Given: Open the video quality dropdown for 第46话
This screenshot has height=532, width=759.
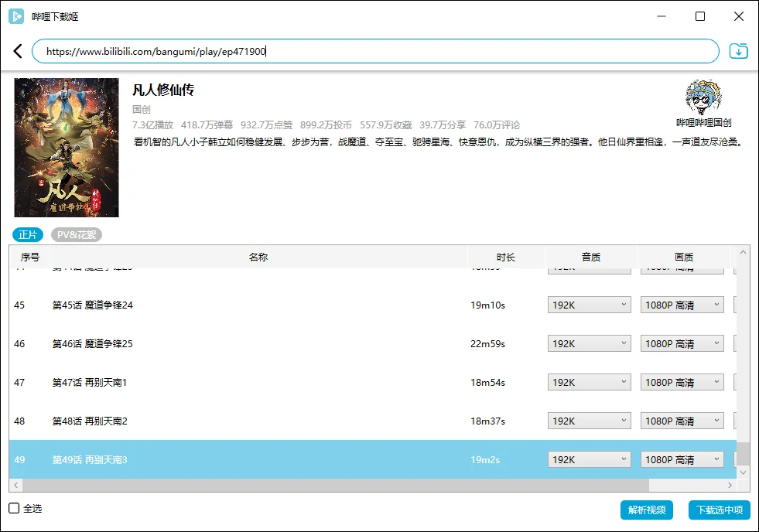Looking at the screenshot, I should (682, 343).
